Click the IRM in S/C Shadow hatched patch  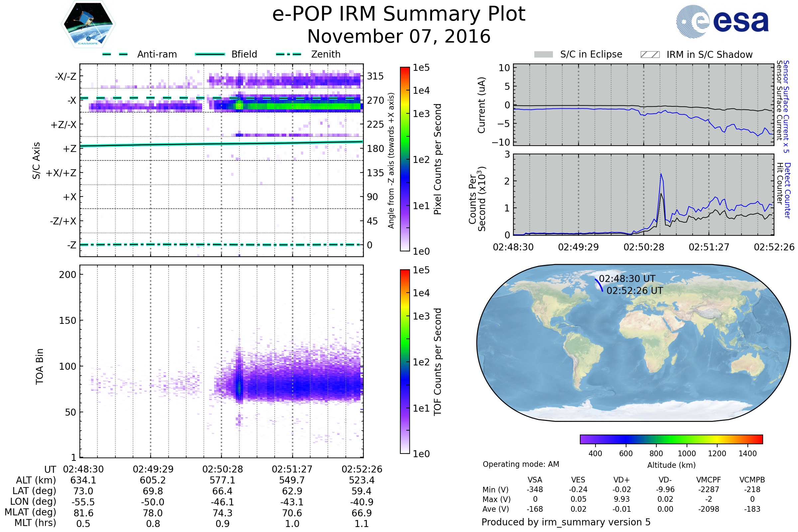coord(650,55)
